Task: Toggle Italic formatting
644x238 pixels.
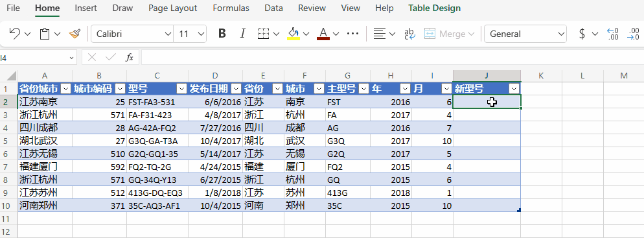Action: click(243, 34)
